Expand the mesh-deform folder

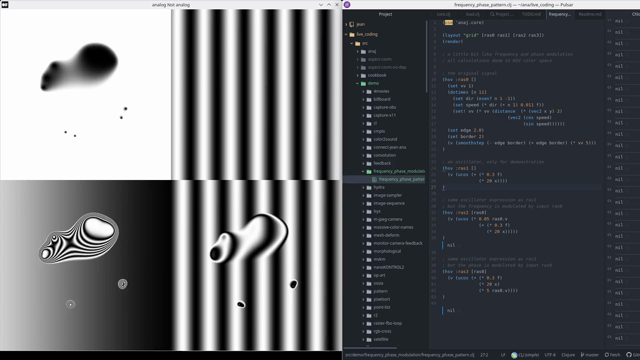point(363,236)
